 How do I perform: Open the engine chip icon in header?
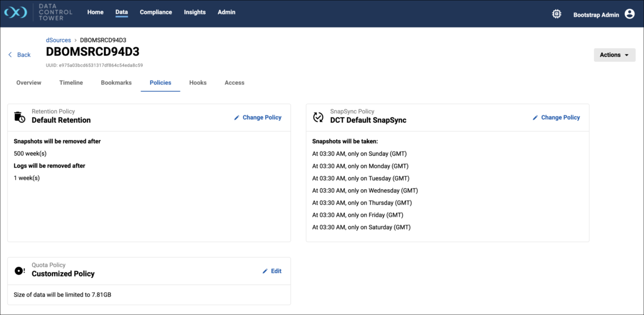(x=557, y=14)
